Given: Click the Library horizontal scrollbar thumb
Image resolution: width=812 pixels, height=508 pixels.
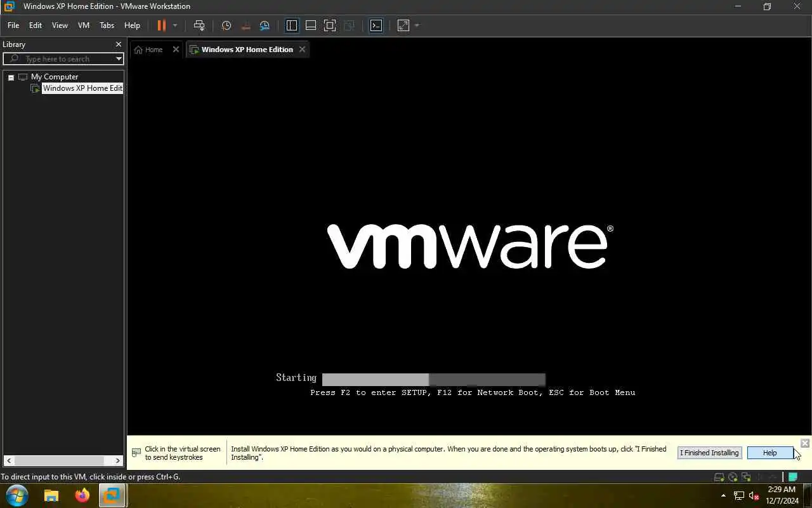Looking at the screenshot, I should pyautogui.click(x=60, y=460).
